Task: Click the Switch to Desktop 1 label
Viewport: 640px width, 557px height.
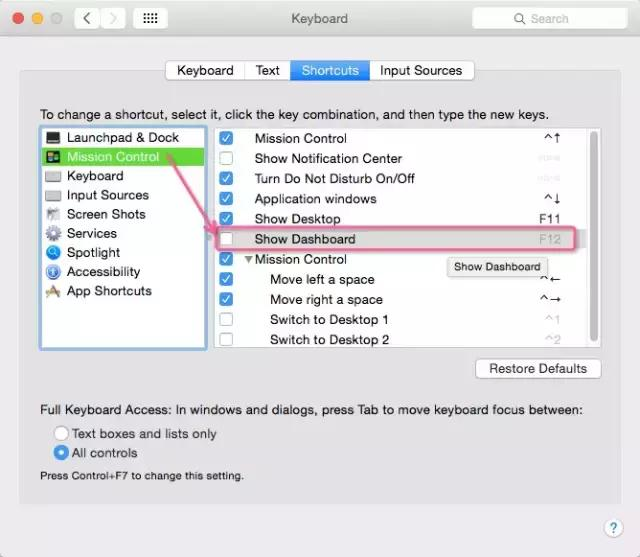Action: 329,320
